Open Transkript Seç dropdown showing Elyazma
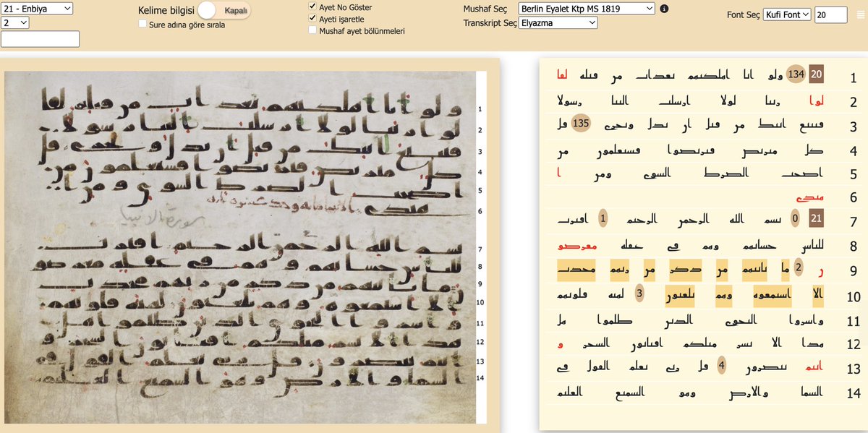 pos(558,23)
